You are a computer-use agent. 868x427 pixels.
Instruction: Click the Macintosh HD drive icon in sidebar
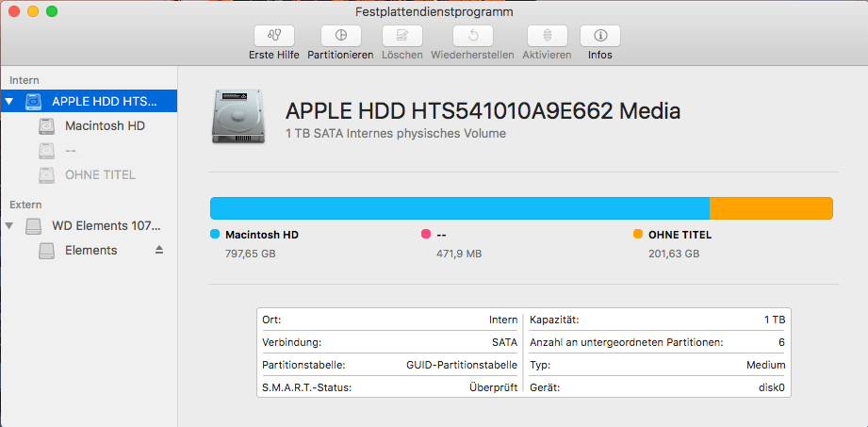47,126
